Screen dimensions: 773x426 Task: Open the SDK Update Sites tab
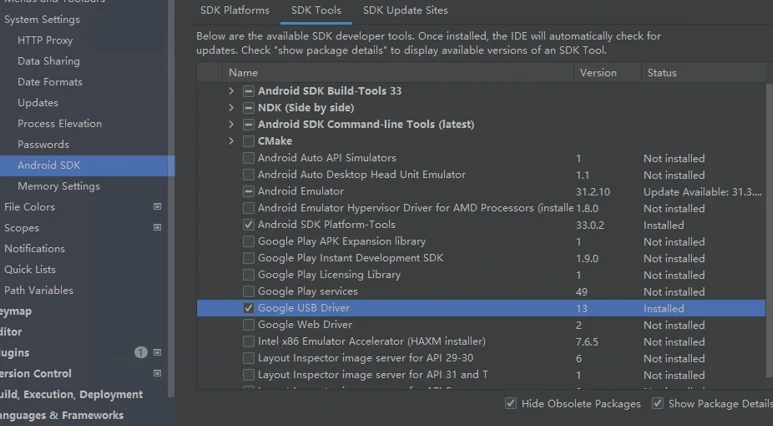[405, 11]
